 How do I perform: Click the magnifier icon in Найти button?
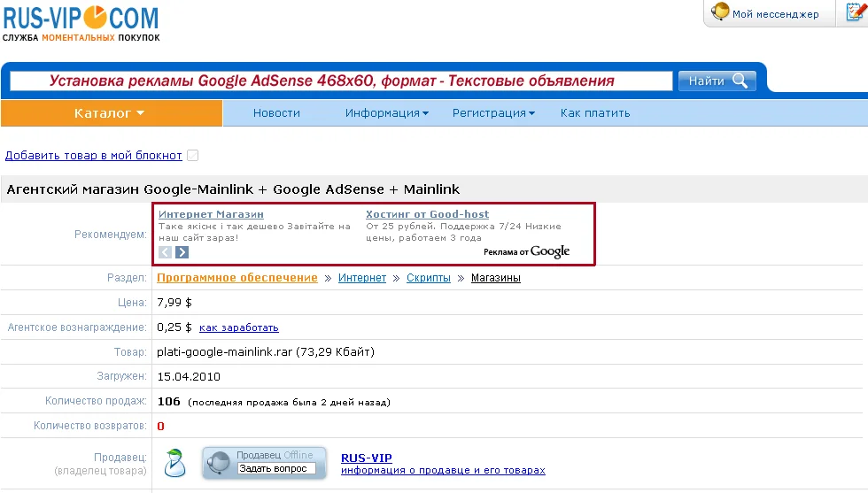(x=740, y=81)
